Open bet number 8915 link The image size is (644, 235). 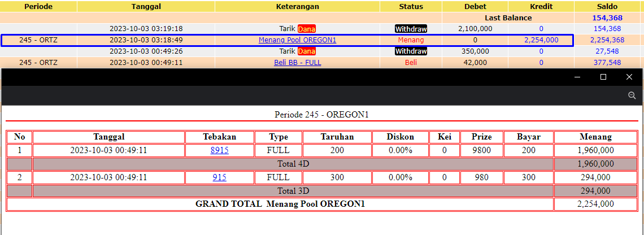(x=219, y=150)
